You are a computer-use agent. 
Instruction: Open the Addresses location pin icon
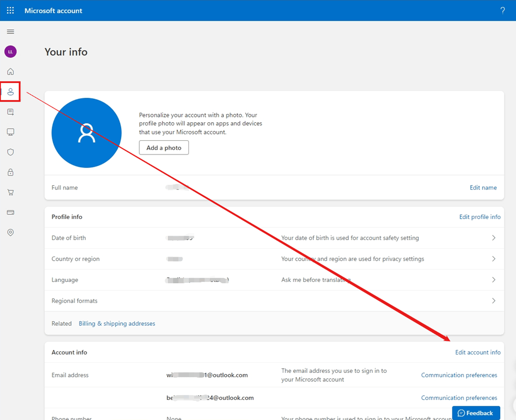[x=10, y=232]
